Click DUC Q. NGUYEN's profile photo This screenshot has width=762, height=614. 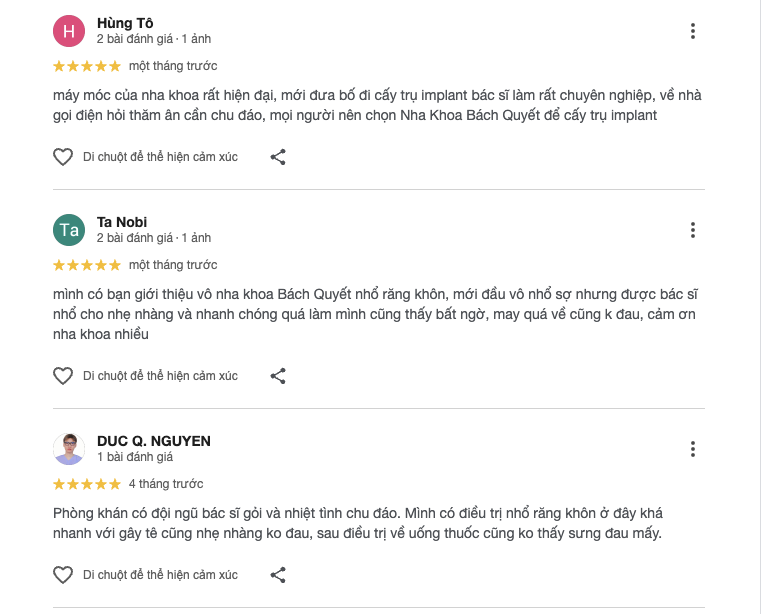click(x=69, y=449)
